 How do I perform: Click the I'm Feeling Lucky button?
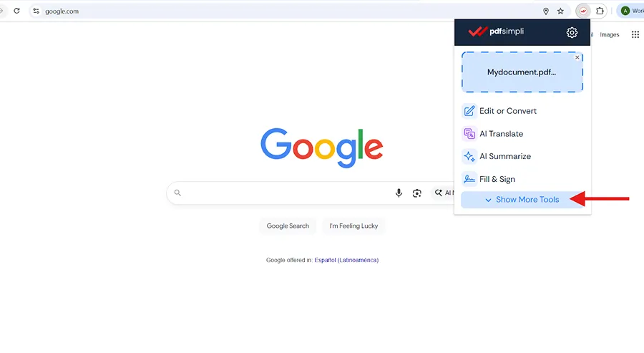(x=353, y=226)
